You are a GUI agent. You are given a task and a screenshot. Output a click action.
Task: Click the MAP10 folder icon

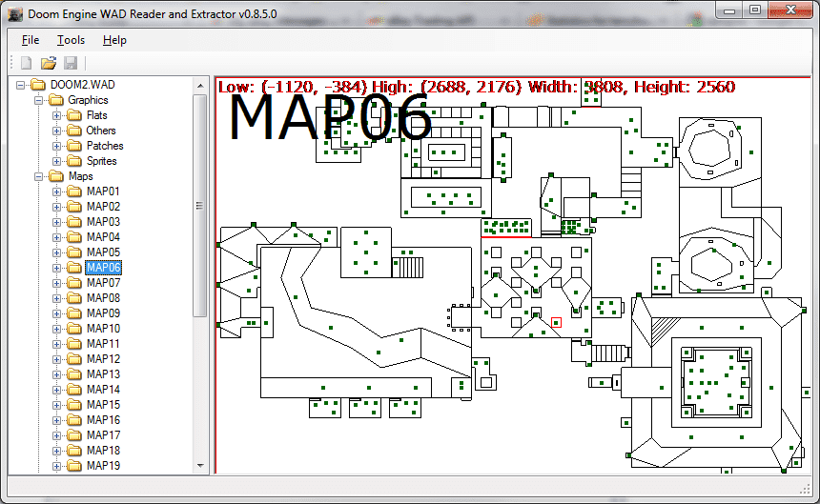coord(74,329)
